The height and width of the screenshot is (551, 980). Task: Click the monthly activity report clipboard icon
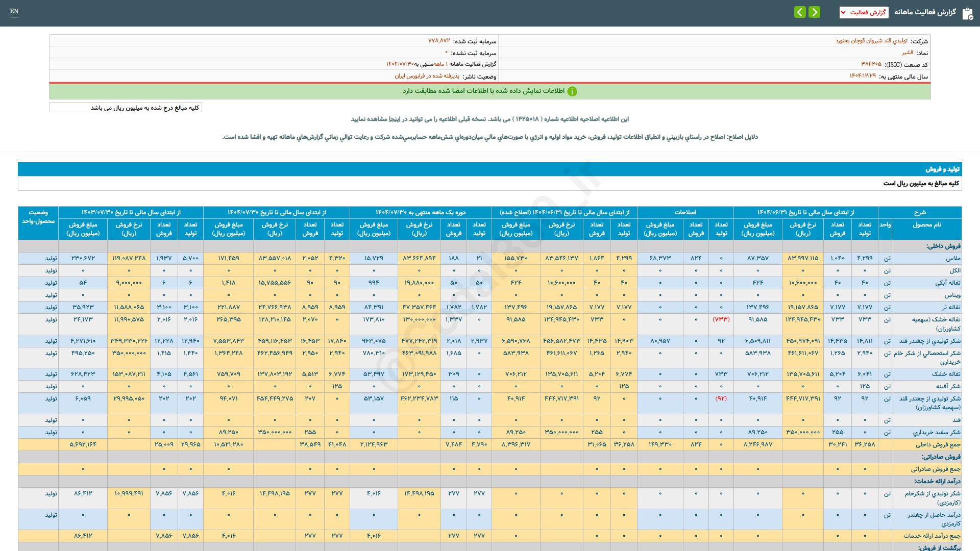[967, 13]
